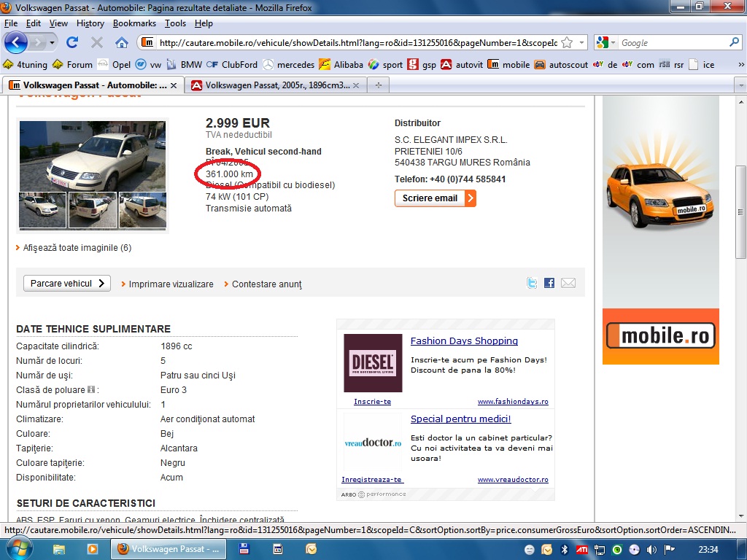Click Afișează toate imaginile (6) link
This screenshot has height=560, width=747.
coord(77,248)
